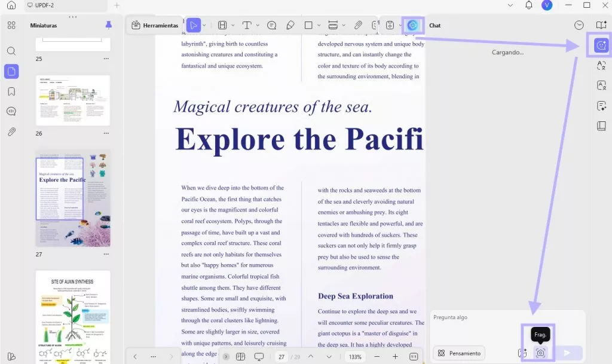The height and width of the screenshot is (364, 612).
Task: Go back with the left arrow navigation
Action: (135, 357)
